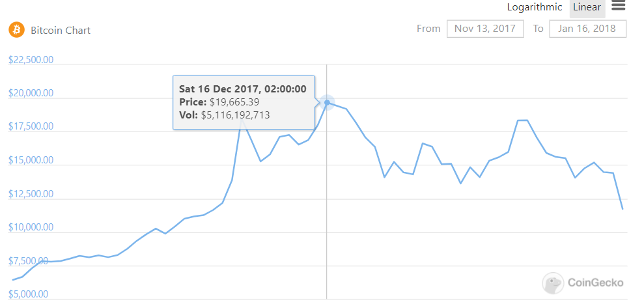This screenshot has height=304, width=644.
Task: Click the $10,000.00 y-axis label
Action: [31, 227]
